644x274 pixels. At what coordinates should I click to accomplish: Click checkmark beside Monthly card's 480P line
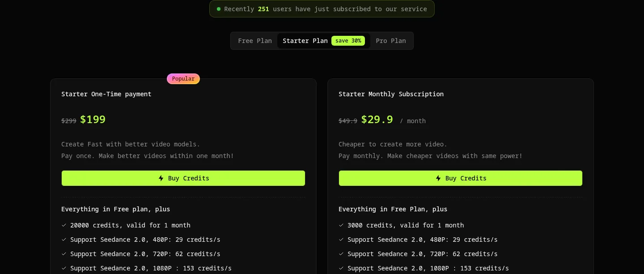341,240
